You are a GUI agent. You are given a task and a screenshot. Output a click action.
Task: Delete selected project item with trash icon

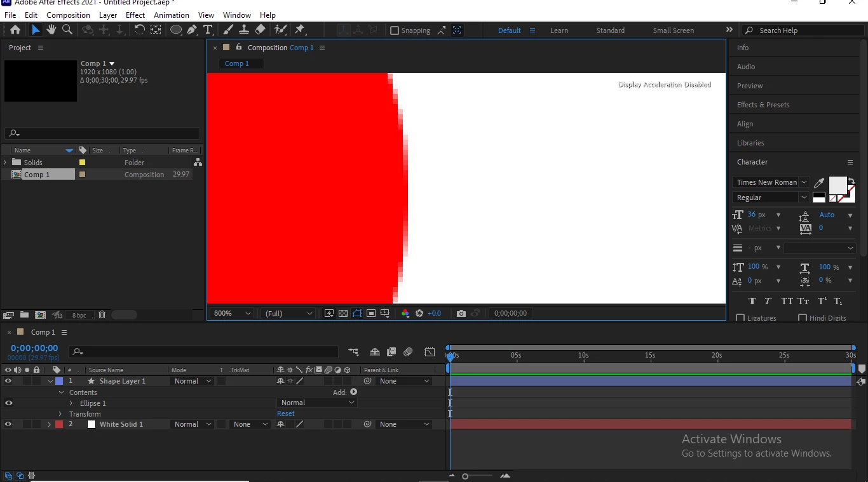click(102, 315)
